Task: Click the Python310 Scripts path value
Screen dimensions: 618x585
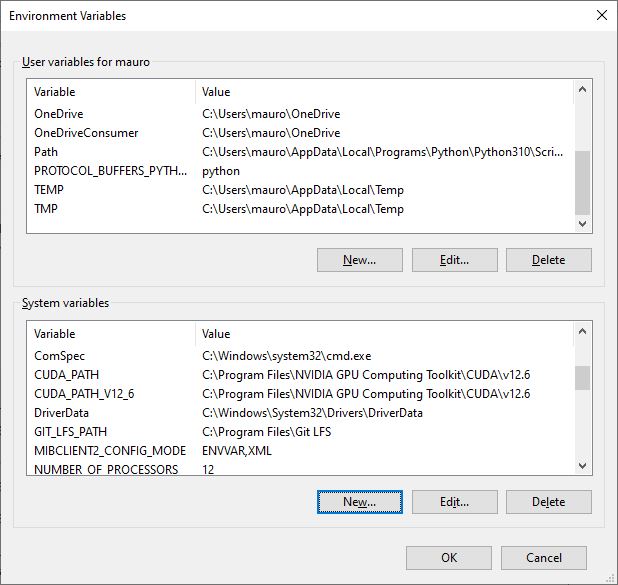Action: point(382,152)
